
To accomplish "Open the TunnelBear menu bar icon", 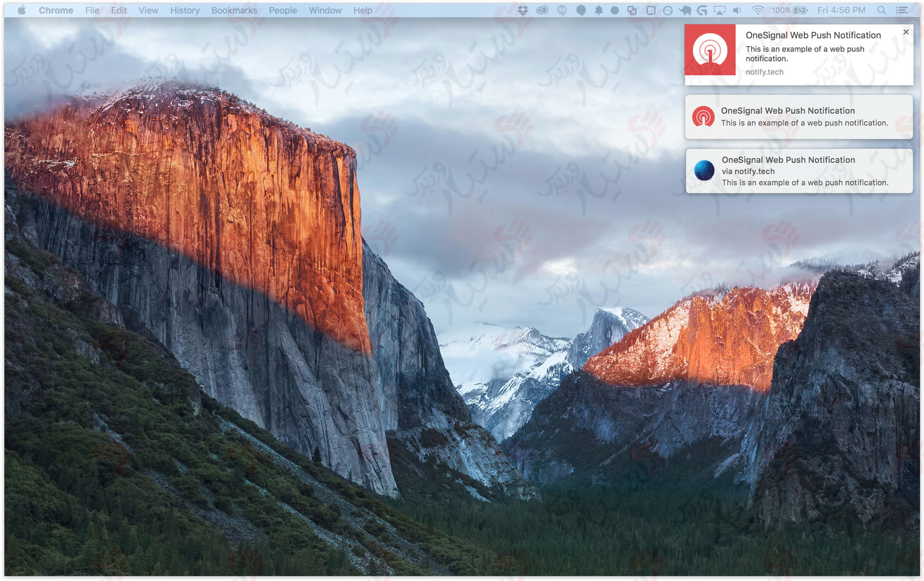I will coord(685,9).
